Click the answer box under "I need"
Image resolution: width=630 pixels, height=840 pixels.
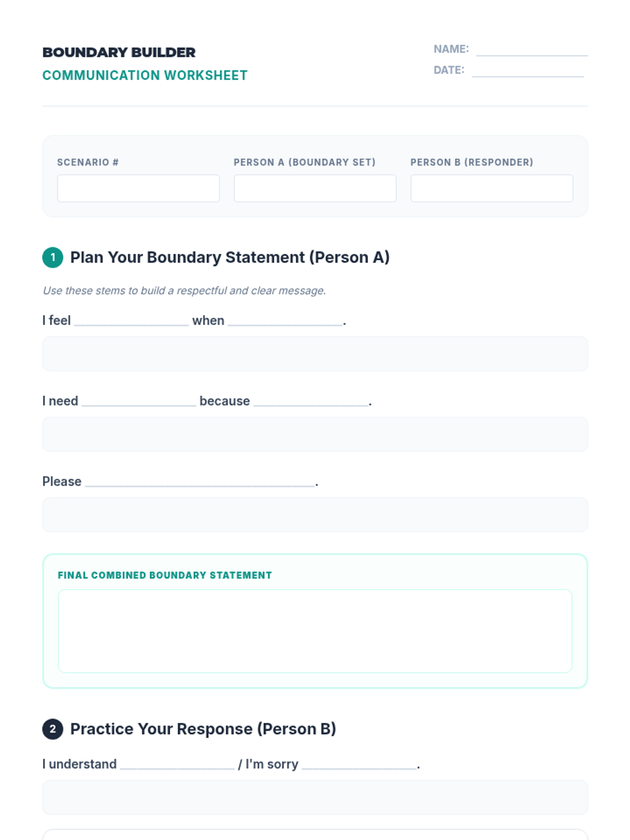tap(315, 434)
